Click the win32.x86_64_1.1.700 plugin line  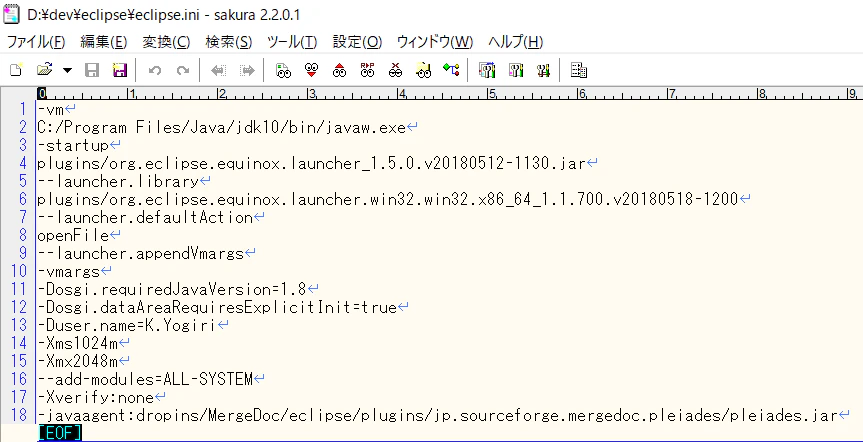387,198
